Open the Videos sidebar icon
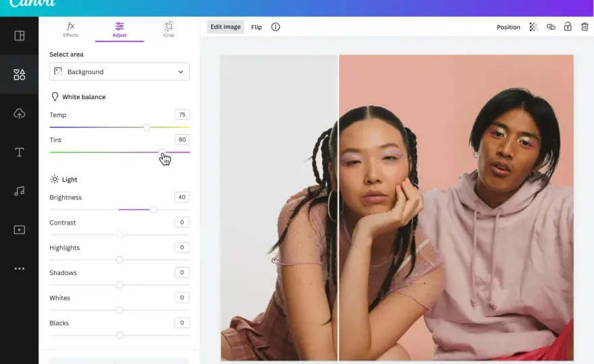The image size is (594, 364). click(x=20, y=230)
